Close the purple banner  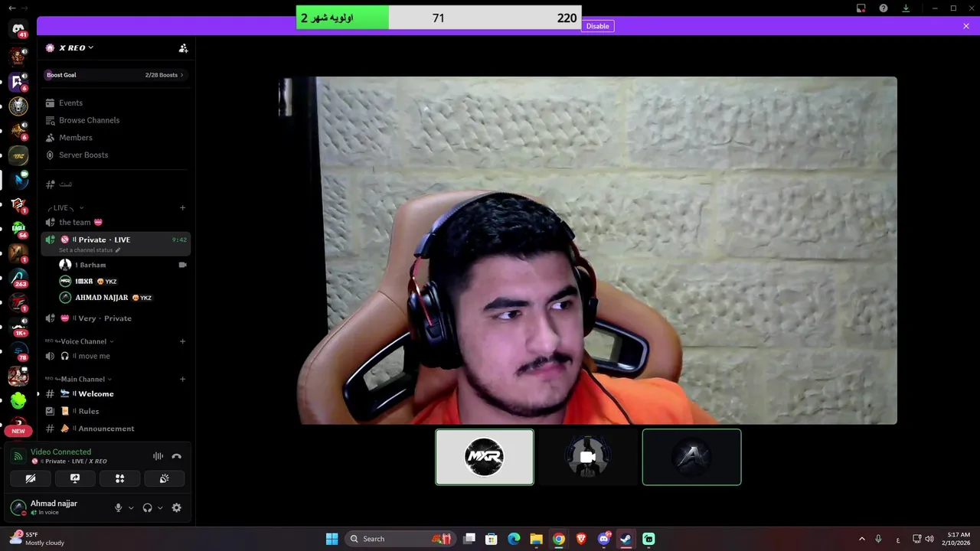(x=966, y=26)
